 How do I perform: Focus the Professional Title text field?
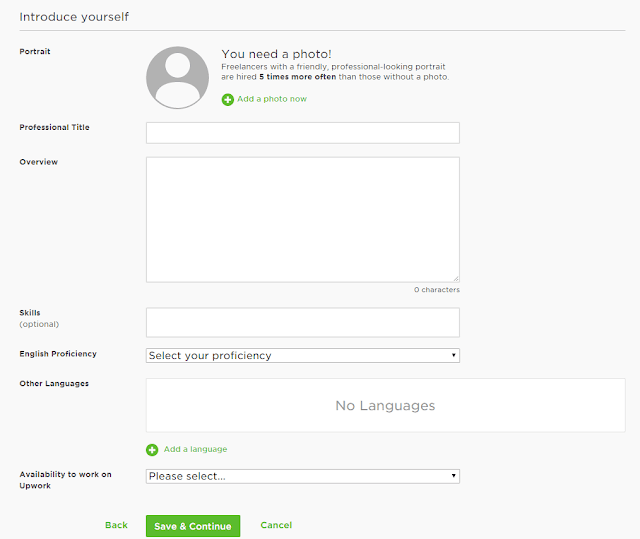[x=302, y=133]
